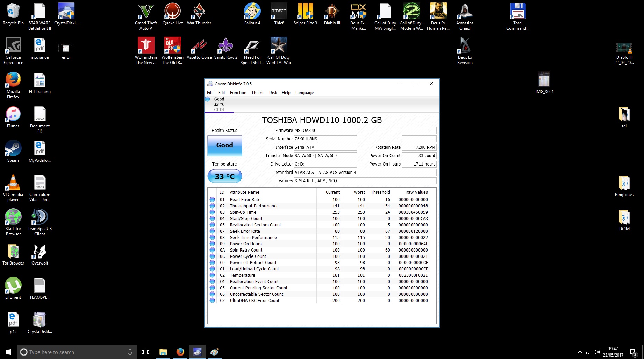The image size is (644, 359).
Task: Click Raw Values column header
Action: 411,192
